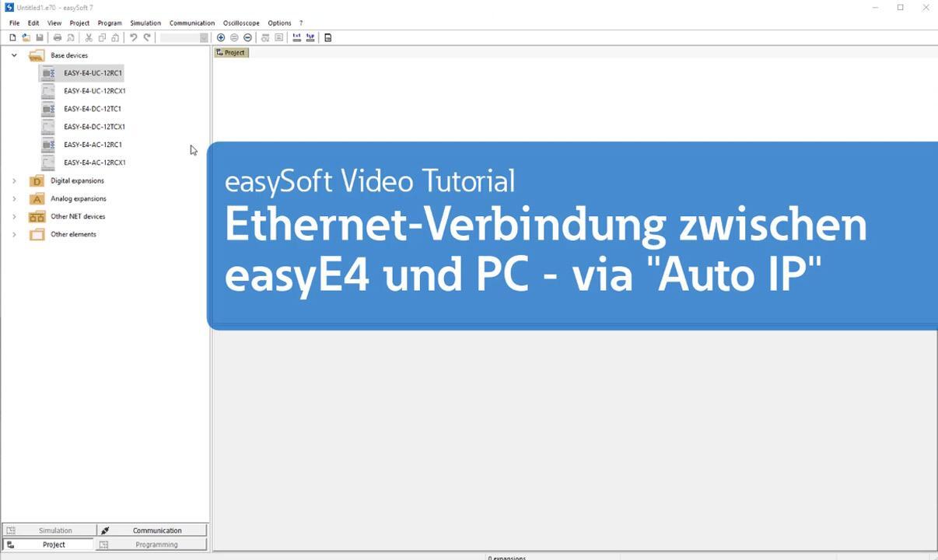The height and width of the screenshot is (560, 938).
Task: Zoom in with the plus icon
Action: click(x=221, y=37)
